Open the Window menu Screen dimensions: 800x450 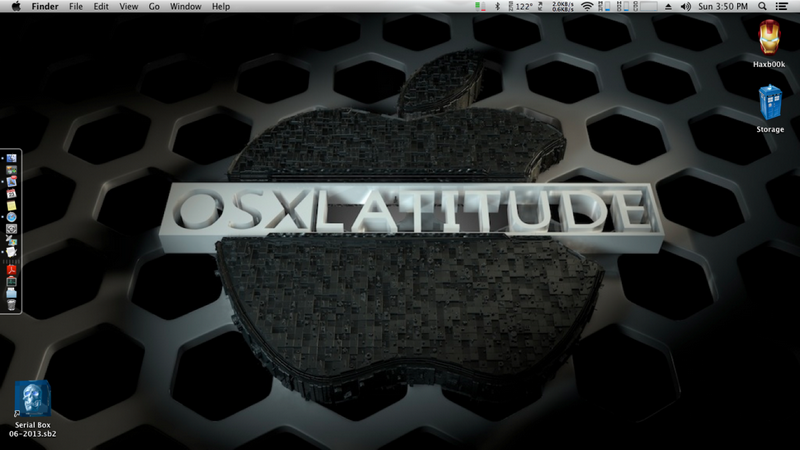click(185, 7)
